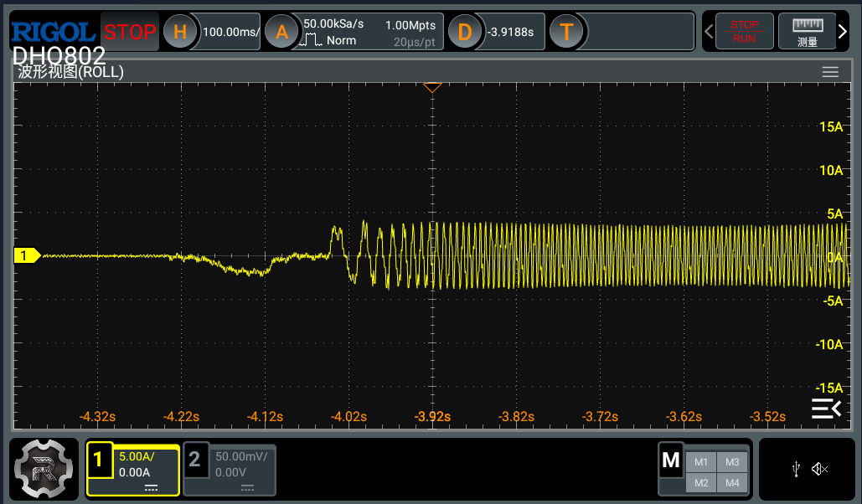Click the -3.92s time axis label
Image resolution: width=862 pixels, height=504 pixels.
coord(432,417)
